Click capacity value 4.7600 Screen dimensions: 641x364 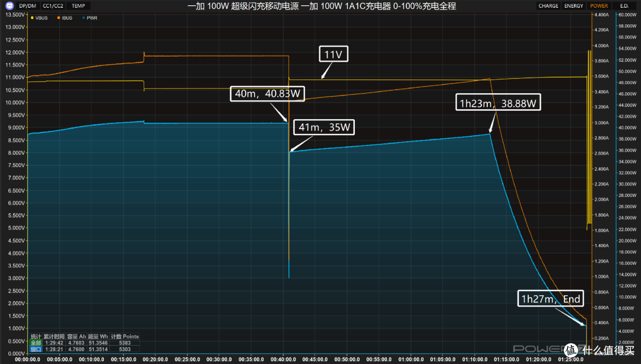click(x=76, y=349)
